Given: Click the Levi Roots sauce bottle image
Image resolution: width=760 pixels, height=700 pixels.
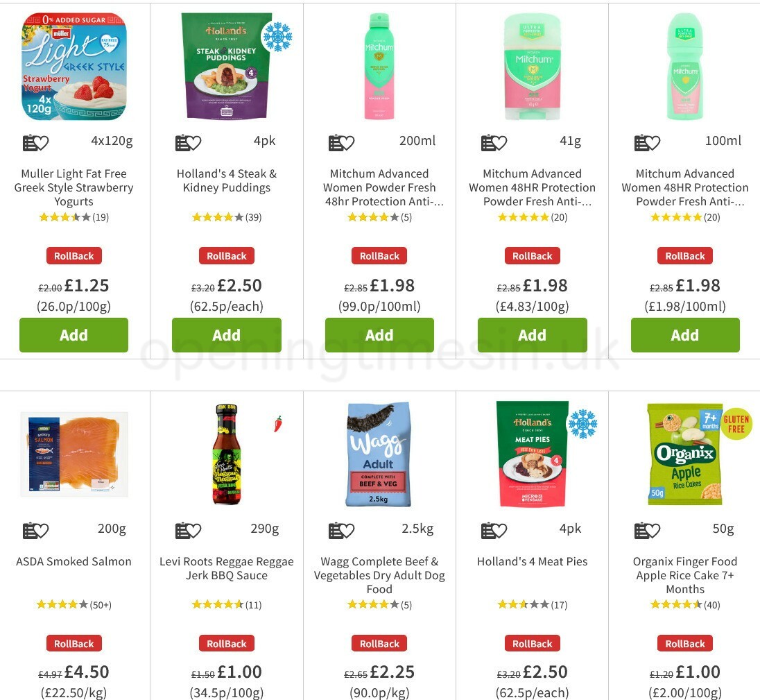Looking at the screenshot, I should 226,454.
